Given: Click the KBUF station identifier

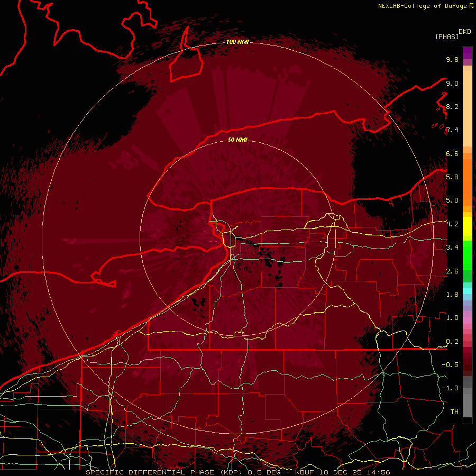Looking at the screenshot, I should [x=305, y=472].
